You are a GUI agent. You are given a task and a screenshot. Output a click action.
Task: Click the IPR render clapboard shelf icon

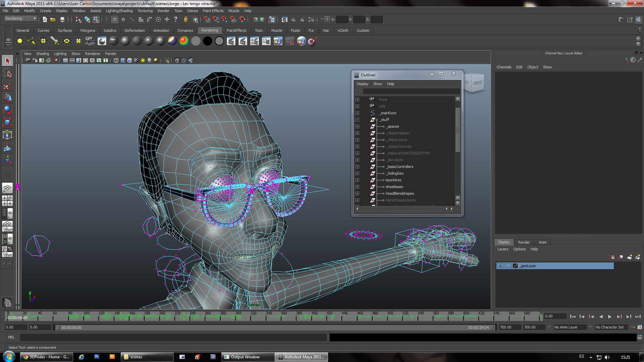click(243, 41)
